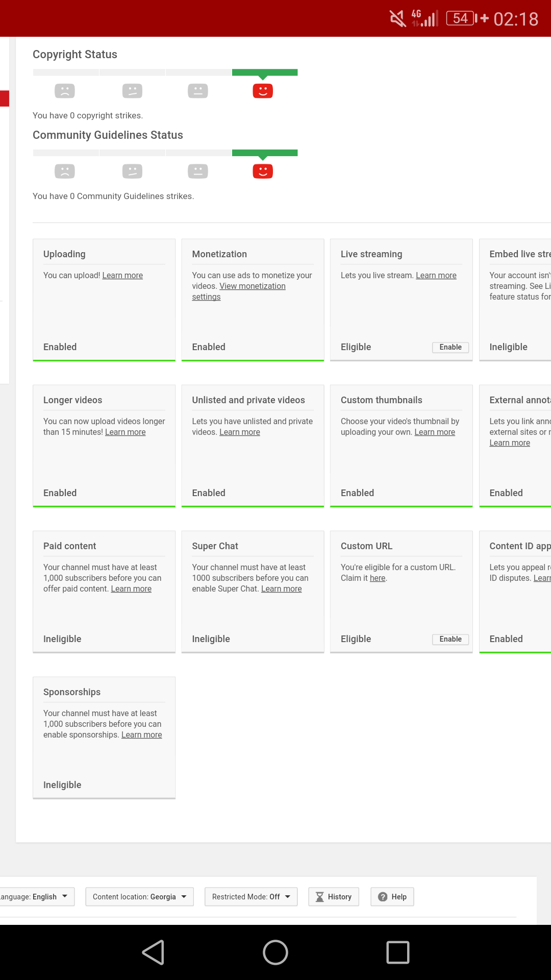Viewport: 551px width, 980px height.
Task: Click Learn more in Custom thumbnails card
Action: tap(435, 432)
